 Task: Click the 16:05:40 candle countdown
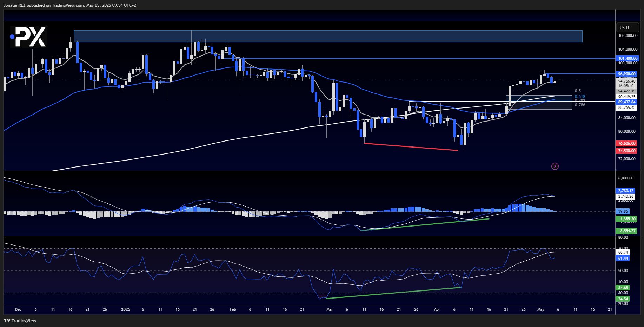click(x=626, y=86)
